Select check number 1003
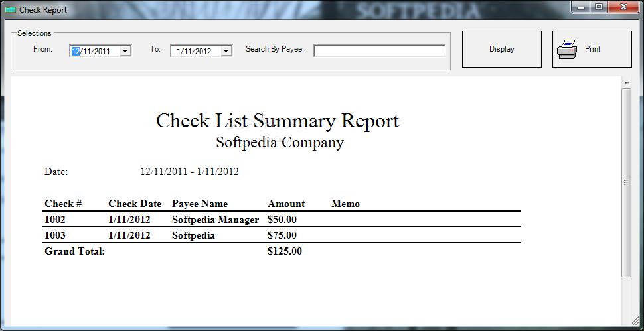The width and height of the screenshot is (644, 331). 55,235
